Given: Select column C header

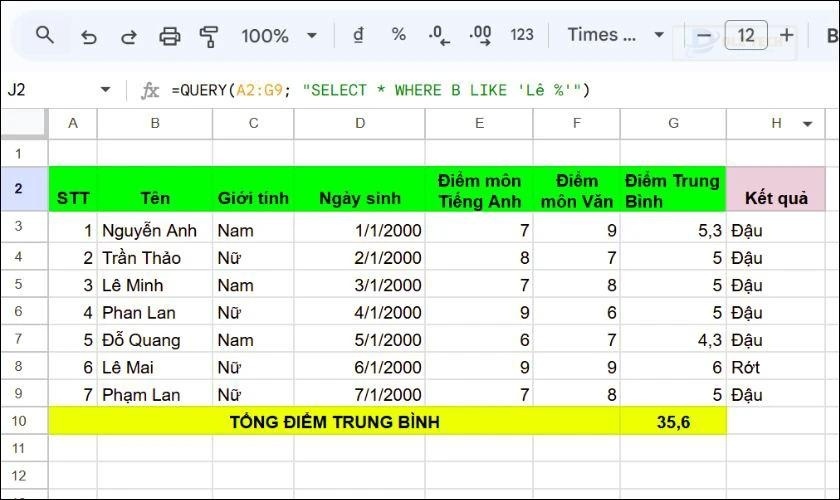Looking at the screenshot, I should [253, 123].
